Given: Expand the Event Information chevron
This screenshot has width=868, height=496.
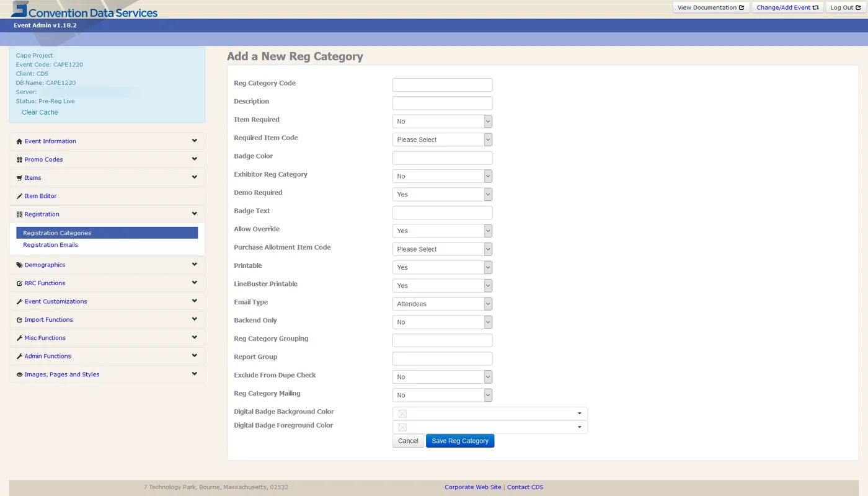Looking at the screenshot, I should [x=195, y=141].
